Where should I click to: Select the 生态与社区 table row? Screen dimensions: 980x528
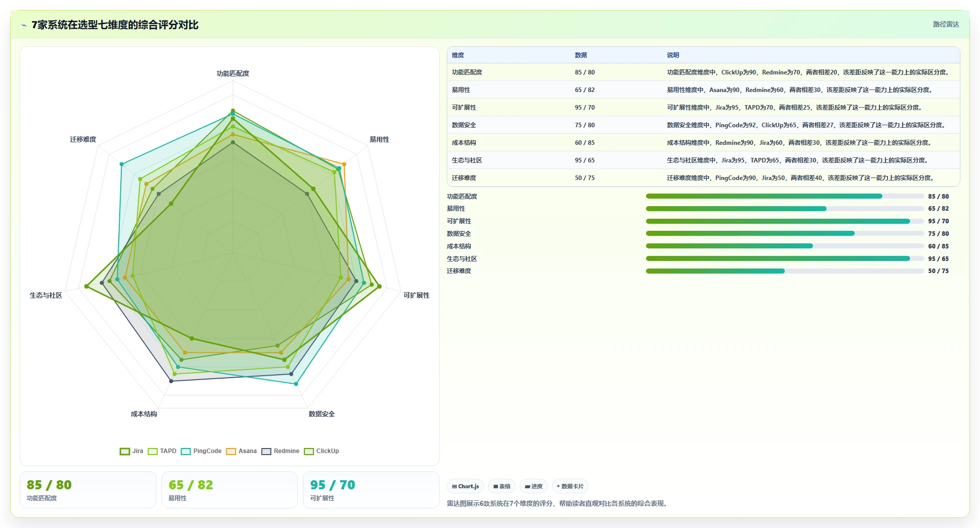[x=703, y=160]
